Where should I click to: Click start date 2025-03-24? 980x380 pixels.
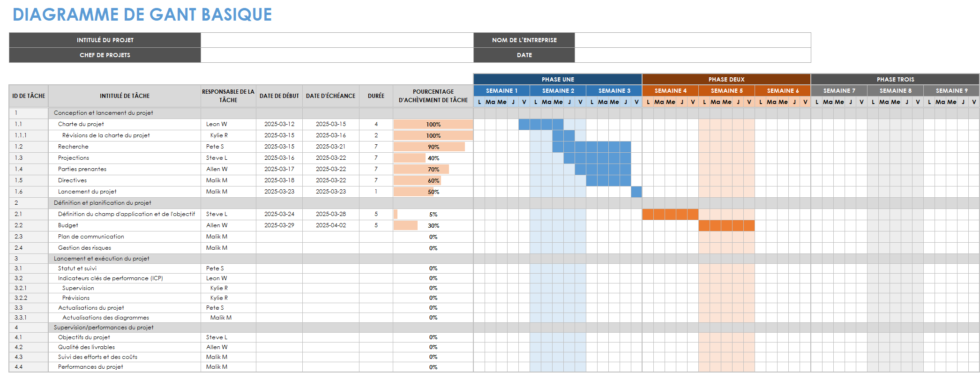pos(279,214)
